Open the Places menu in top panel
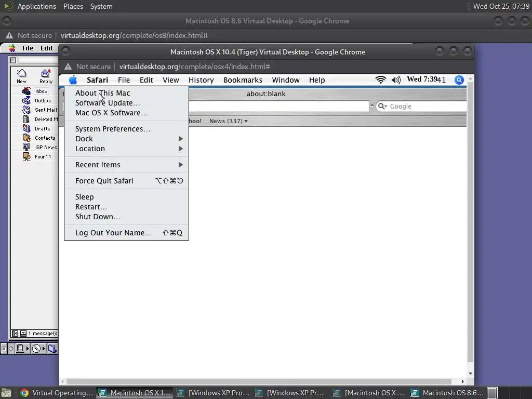The image size is (532, 399). pos(73,6)
